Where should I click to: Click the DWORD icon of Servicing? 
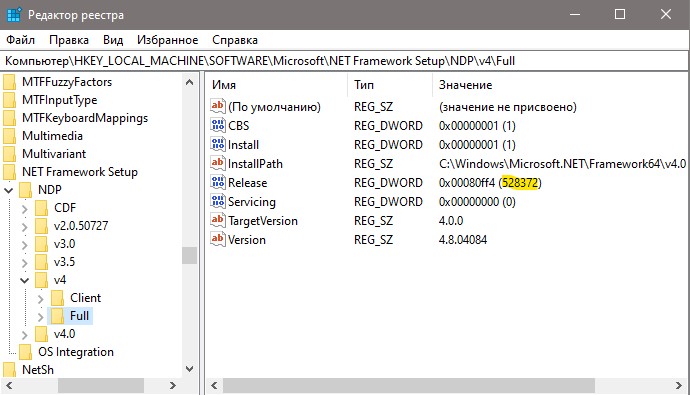(x=218, y=201)
